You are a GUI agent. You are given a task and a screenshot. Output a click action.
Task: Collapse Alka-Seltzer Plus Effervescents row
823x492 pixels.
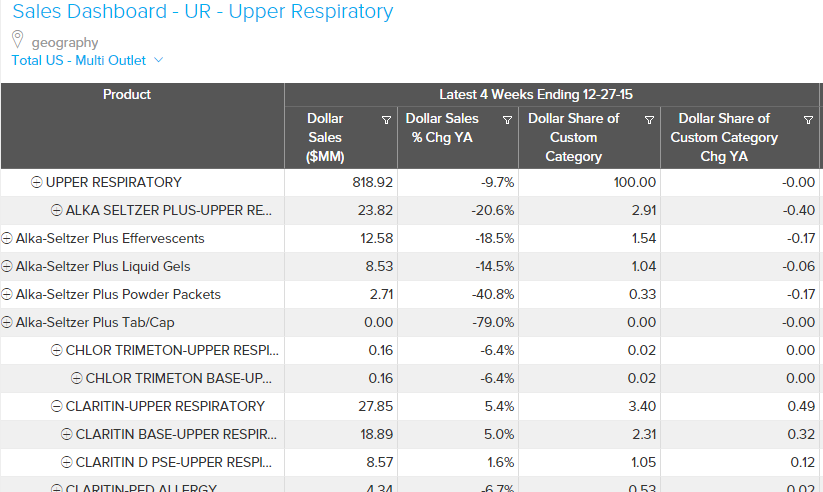coord(7,239)
